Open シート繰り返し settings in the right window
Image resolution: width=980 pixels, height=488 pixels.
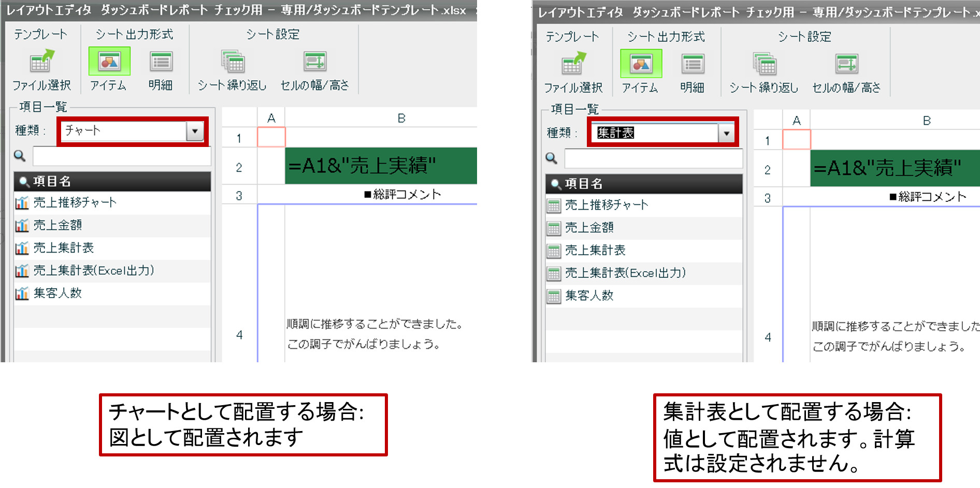(x=764, y=64)
